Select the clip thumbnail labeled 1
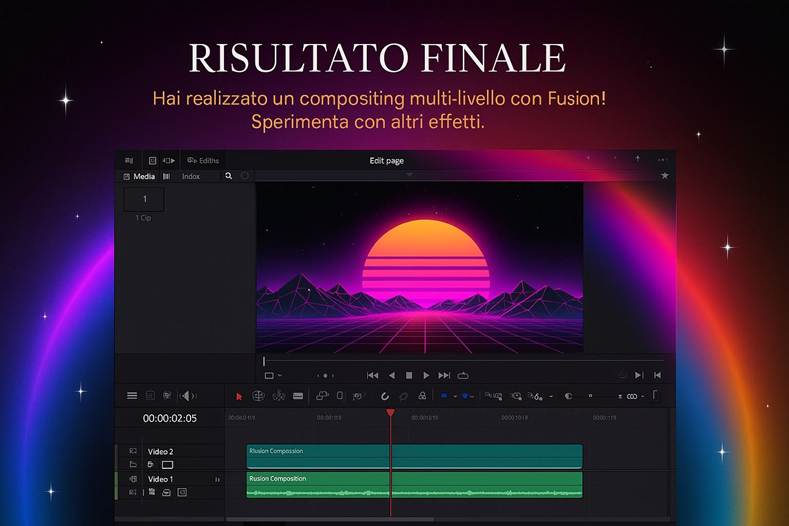The height and width of the screenshot is (526, 789). (144, 199)
